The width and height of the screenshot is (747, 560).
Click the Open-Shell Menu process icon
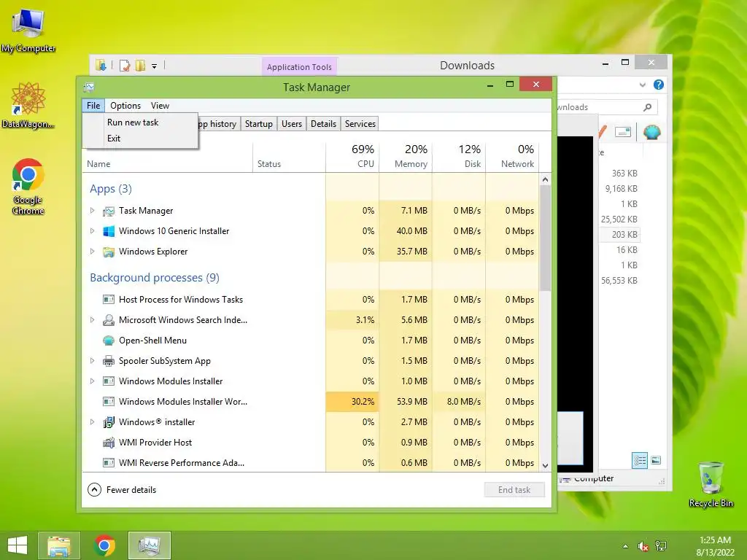(109, 341)
